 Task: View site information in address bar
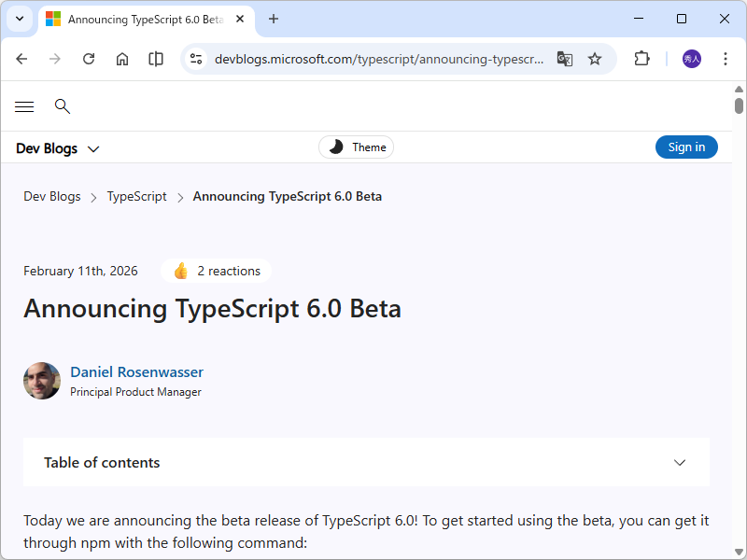point(196,59)
